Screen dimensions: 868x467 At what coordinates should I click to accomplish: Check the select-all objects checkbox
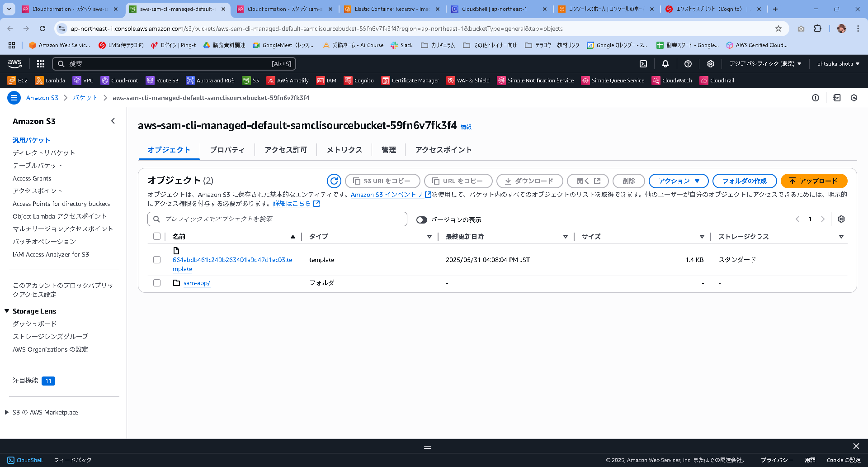(157, 236)
